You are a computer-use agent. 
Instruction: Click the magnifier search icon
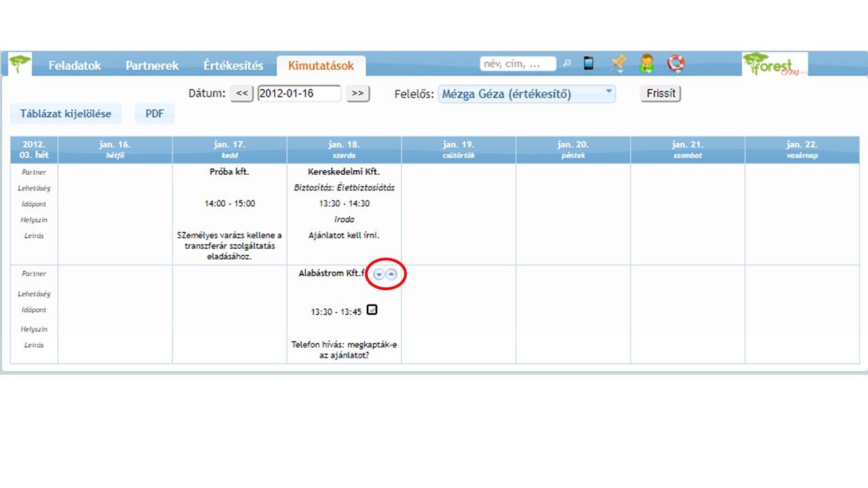[x=567, y=64]
